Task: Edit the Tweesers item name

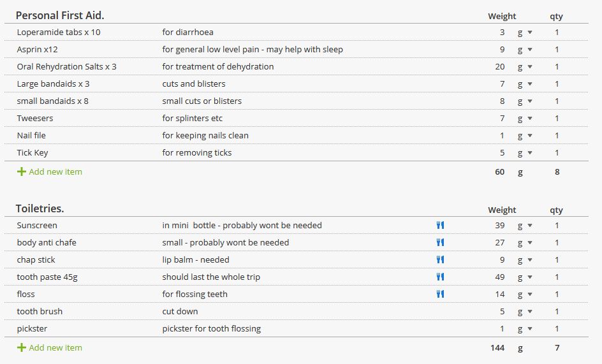Action: 35,119
